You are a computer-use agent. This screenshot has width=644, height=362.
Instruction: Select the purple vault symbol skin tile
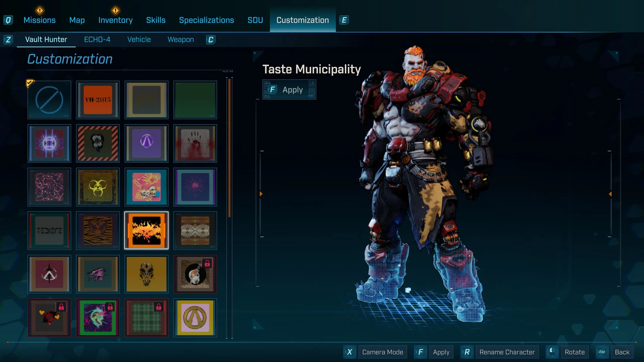146,143
